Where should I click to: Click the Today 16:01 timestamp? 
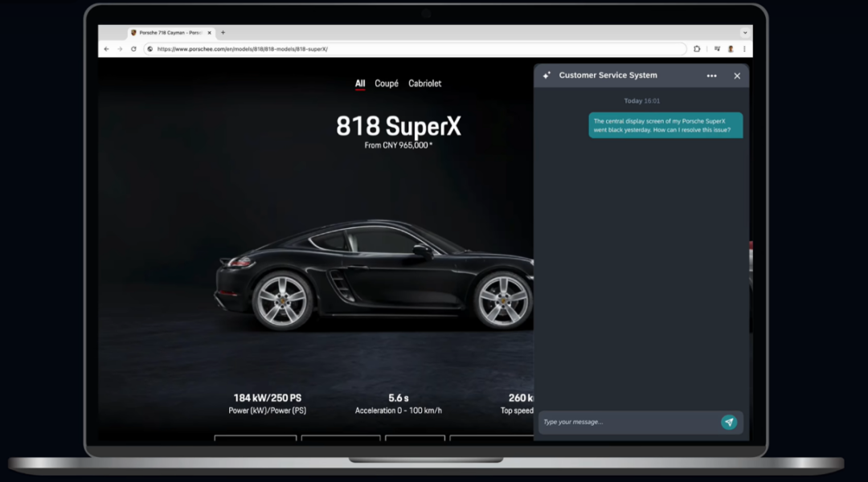click(x=641, y=100)
